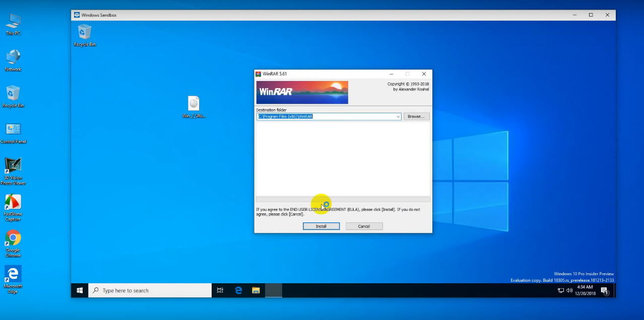Click the WinRAR banner logo image
The width and height of the screenshot is (644, 320).
pyautogui.click(x=302, y=92)
